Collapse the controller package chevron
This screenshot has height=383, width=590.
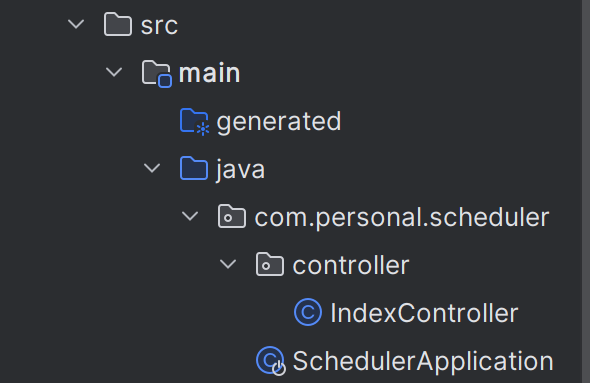[228, 264]
